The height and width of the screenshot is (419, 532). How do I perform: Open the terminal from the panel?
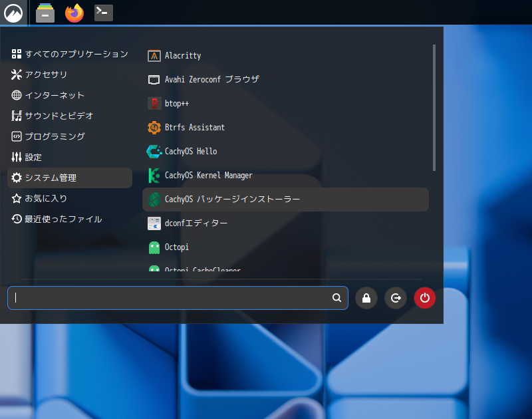[104, 13]
